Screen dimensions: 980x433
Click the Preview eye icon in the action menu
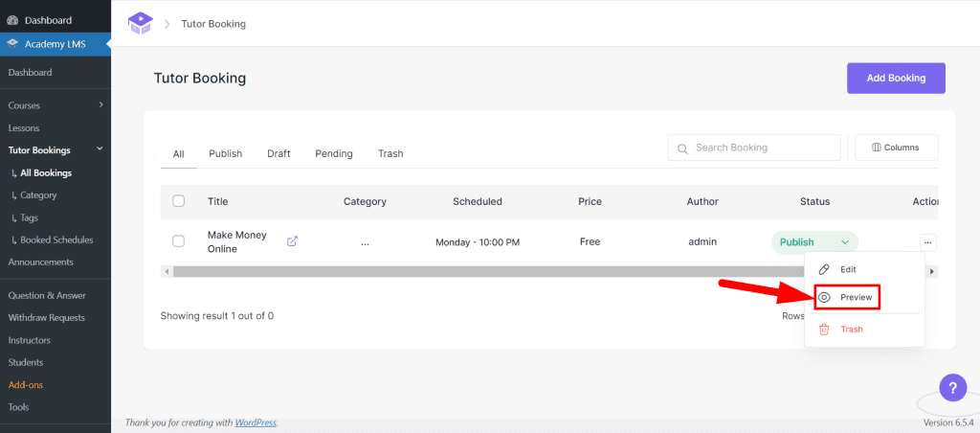824,297
